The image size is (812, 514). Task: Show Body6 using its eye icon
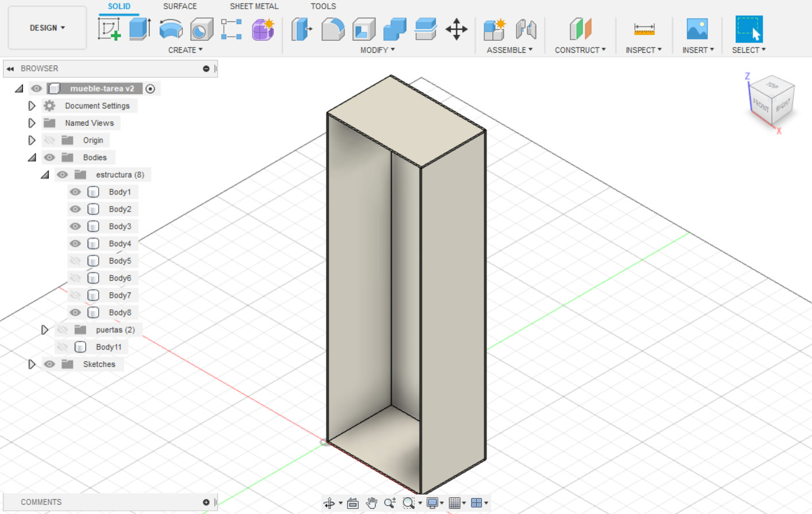point(75,278)
